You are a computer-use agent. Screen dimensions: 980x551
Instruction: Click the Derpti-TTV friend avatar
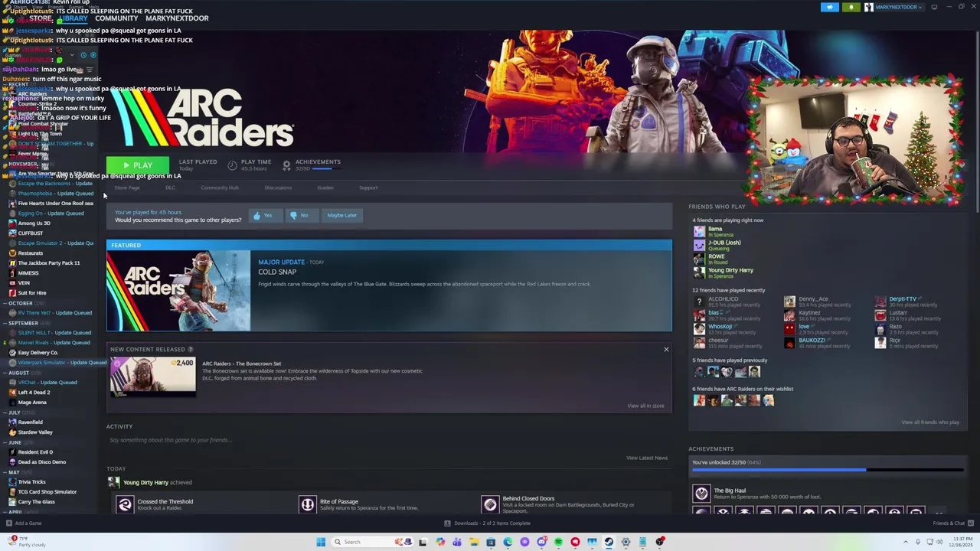[880, 302]
